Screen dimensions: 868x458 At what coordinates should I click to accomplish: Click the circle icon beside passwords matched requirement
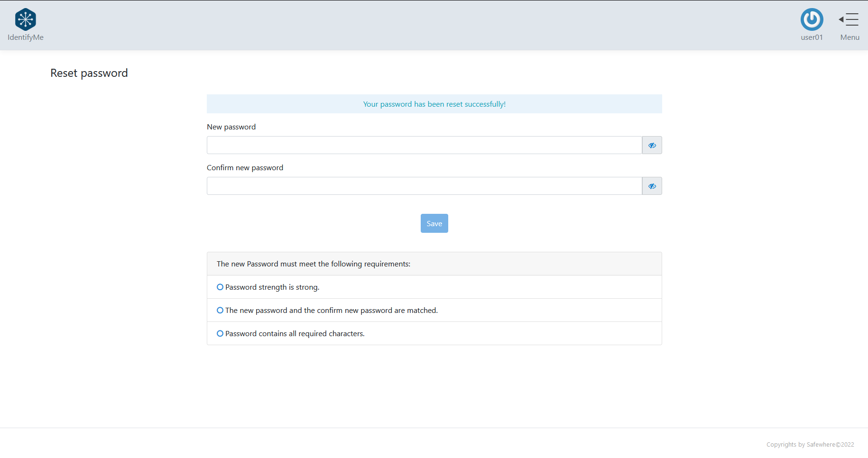click(220, 310)
